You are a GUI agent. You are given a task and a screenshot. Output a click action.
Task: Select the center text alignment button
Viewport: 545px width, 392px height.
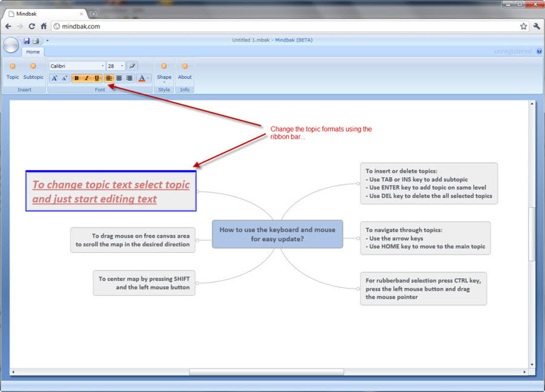(x=119, y=78)
